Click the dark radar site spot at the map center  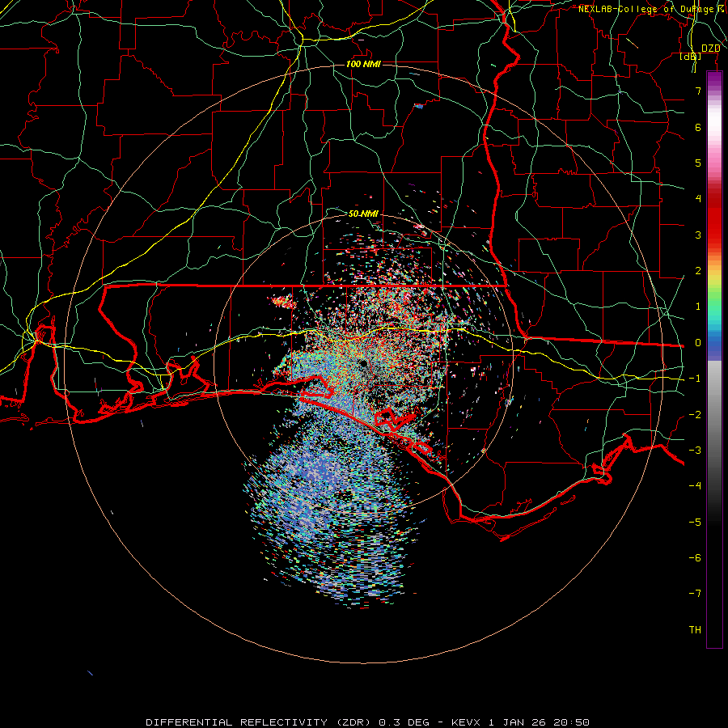point(362,363)
